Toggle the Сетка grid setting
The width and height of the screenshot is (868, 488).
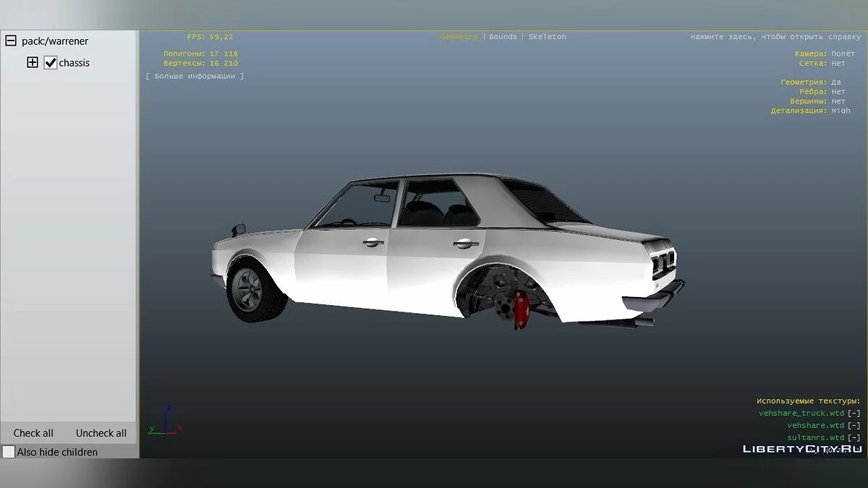[838, 64]
